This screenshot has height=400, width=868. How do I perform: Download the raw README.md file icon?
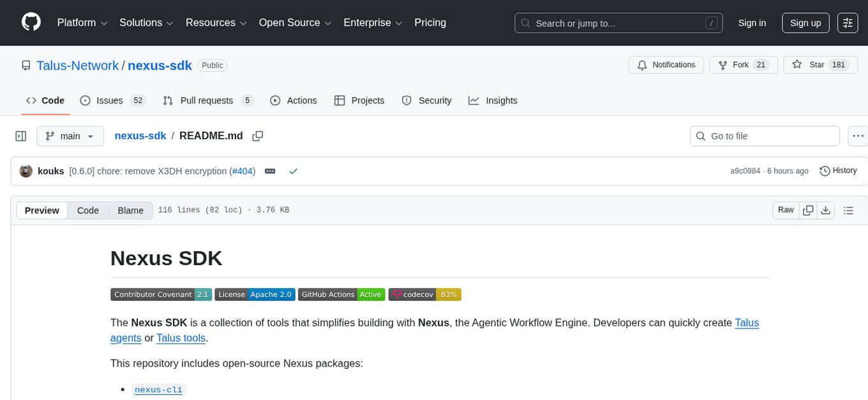826,210
